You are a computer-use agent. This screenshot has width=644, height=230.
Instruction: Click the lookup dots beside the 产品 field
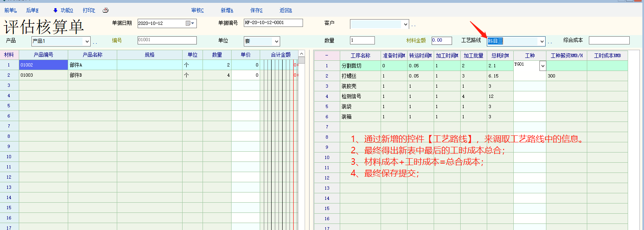[95, 42]
